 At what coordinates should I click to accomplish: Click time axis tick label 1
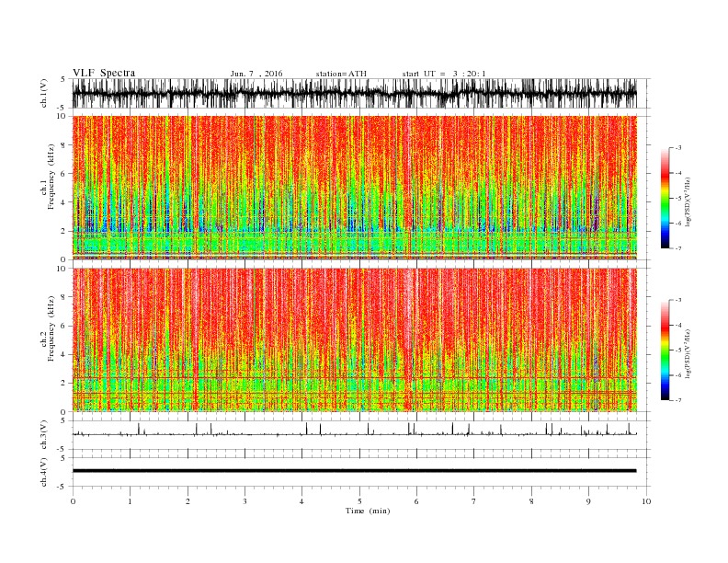coord(130,501)
